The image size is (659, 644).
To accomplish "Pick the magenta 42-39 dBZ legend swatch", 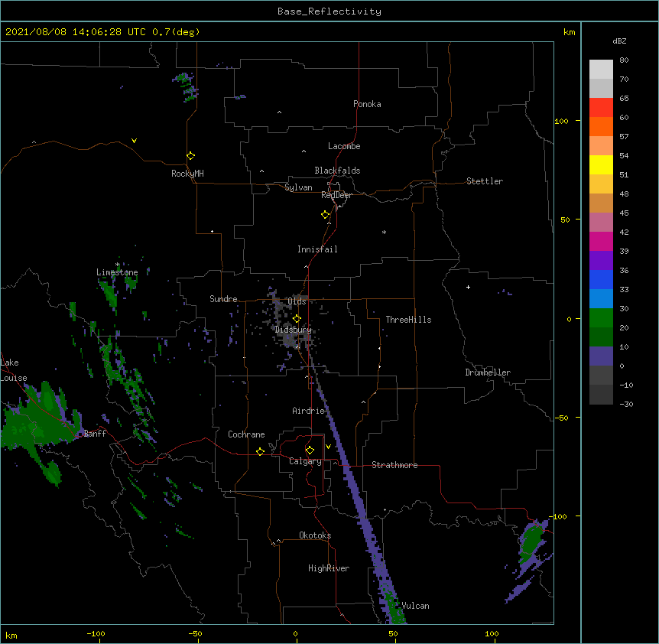I will point(601,241).
